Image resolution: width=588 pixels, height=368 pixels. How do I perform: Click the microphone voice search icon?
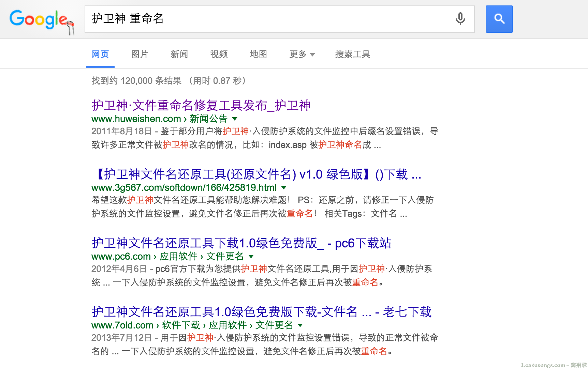pos(460,19)
